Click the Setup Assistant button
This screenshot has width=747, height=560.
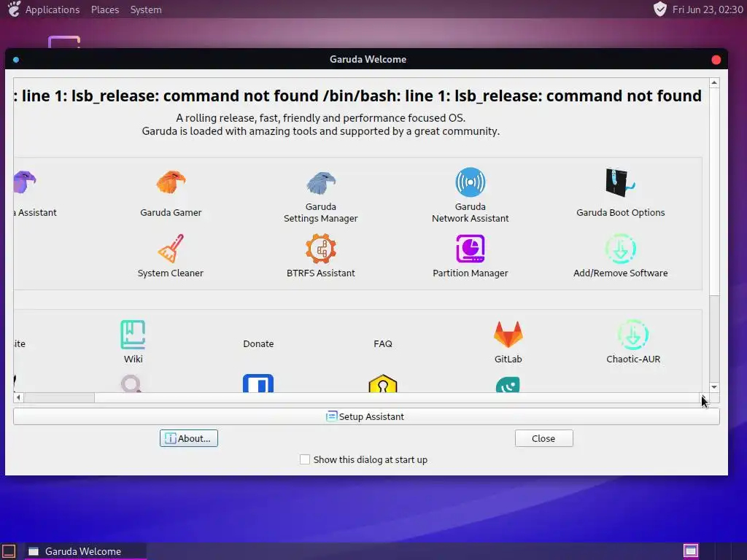tap(366, 416)
